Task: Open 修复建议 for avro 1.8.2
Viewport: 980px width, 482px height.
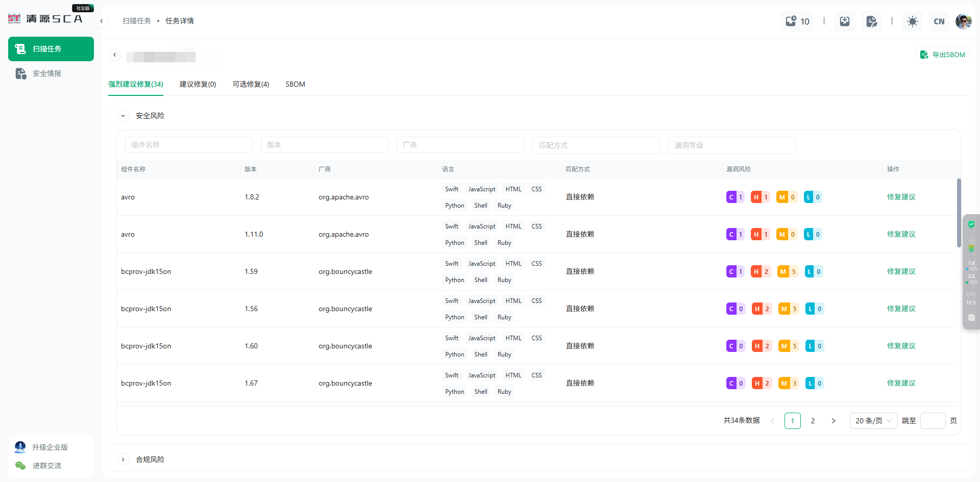Action: pos(901,197)
